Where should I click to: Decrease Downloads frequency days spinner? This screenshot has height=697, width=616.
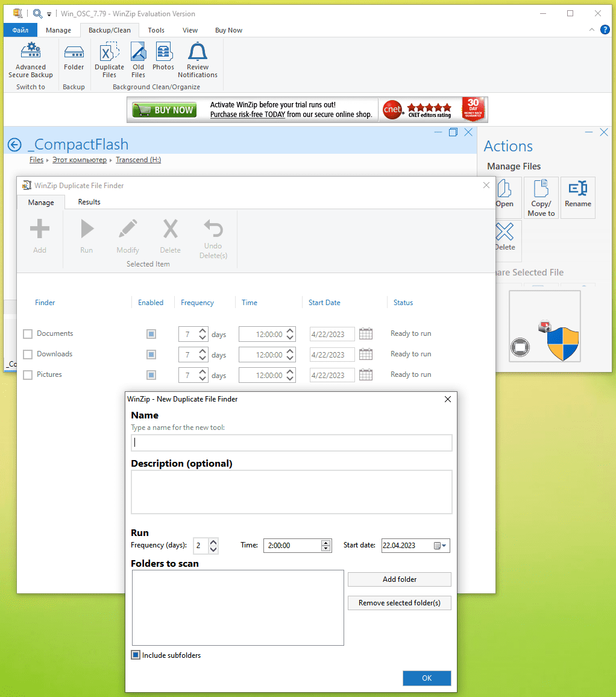tap(203, 358)
